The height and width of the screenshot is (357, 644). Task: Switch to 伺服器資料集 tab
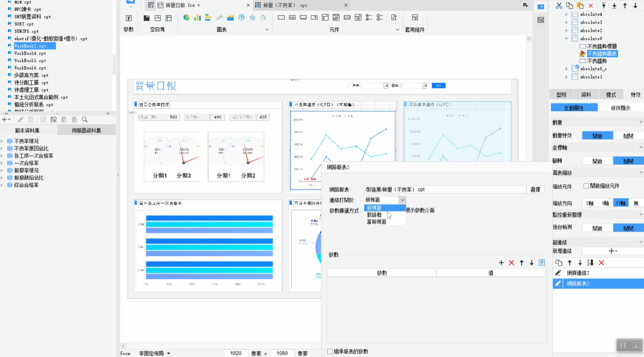86,131
